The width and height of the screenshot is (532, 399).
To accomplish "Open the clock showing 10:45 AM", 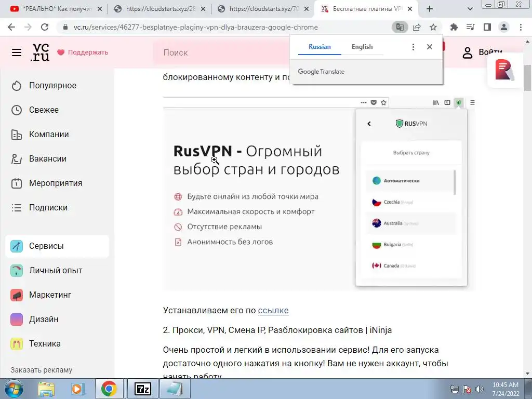I will (506, 389).
